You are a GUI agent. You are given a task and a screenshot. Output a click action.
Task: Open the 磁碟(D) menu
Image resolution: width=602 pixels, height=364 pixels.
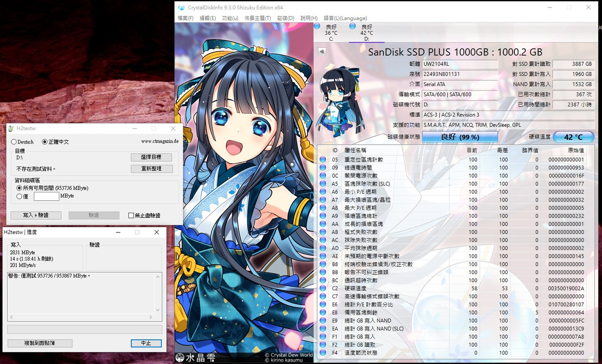[285, 18]
